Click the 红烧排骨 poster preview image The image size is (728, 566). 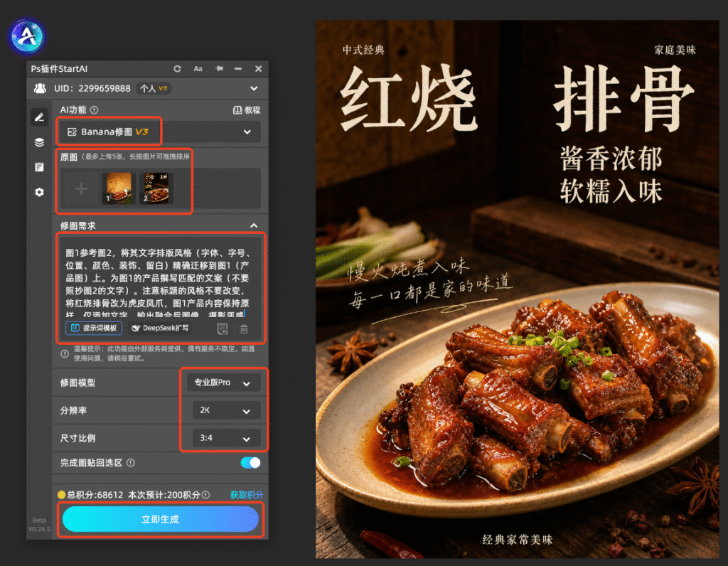pyautogui.click(x=518, y=289)
